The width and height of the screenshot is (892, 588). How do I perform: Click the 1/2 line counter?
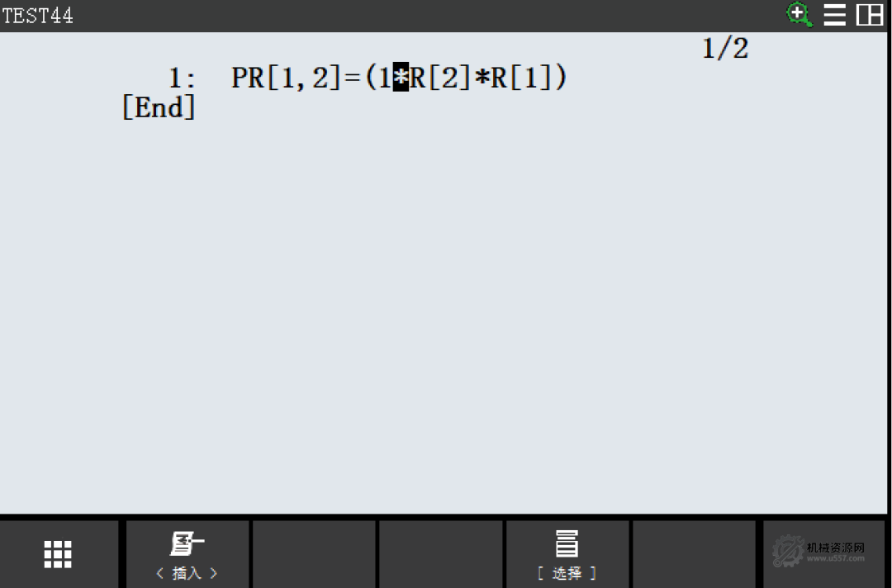pos(725,49)
